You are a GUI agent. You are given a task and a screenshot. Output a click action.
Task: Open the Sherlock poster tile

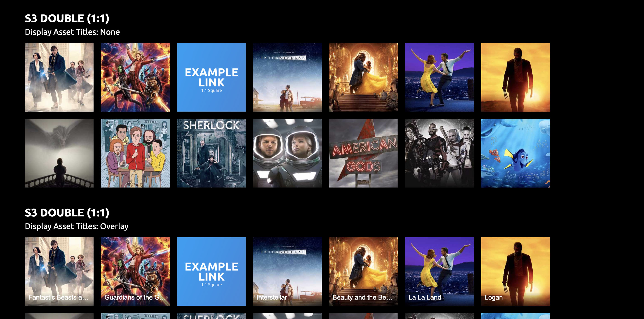[x=212, y=153]
